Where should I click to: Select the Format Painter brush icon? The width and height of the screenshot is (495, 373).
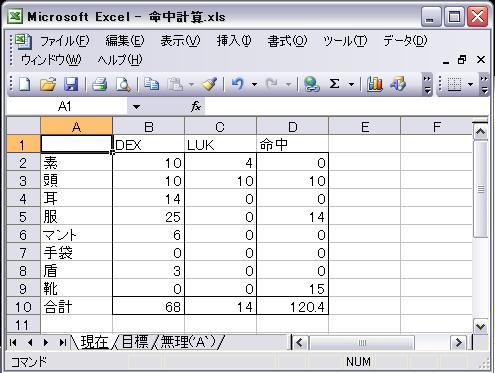coord(209,84)
